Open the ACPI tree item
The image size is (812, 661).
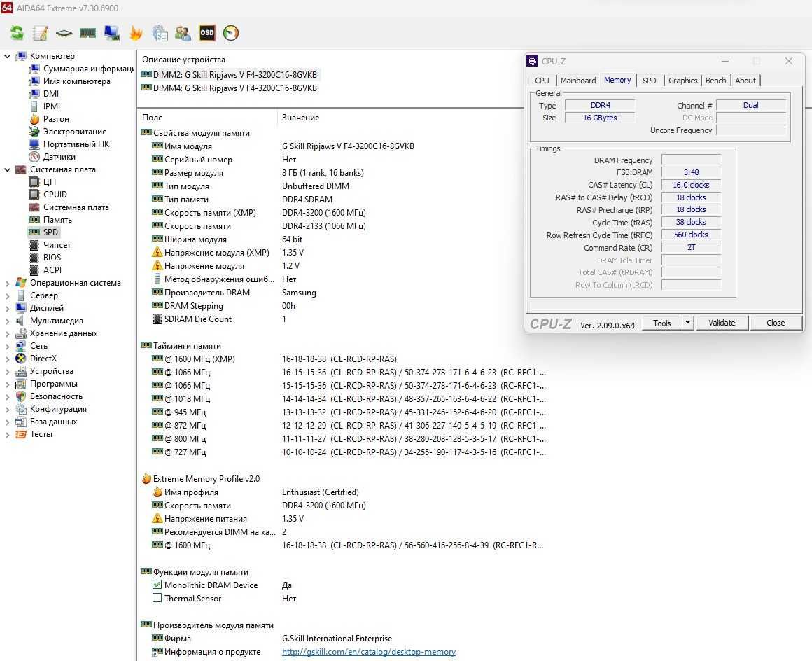tap(52, 270)
